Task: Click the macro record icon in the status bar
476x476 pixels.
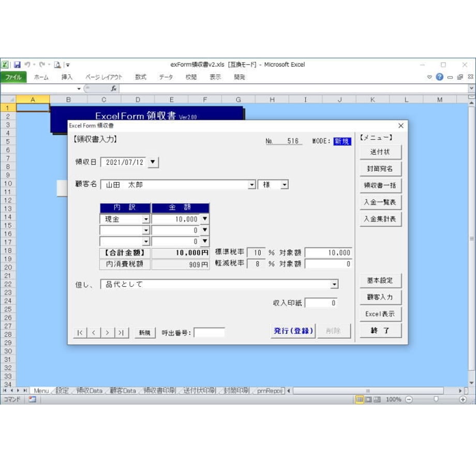Action: pyautogui.click(x=32, y=399)
